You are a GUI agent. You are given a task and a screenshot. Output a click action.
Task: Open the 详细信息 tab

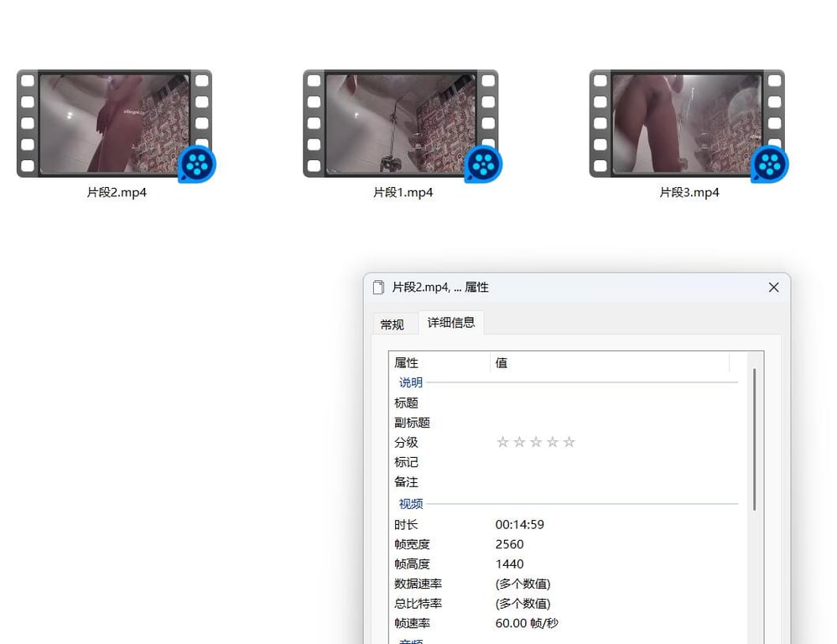pos(451,322)
